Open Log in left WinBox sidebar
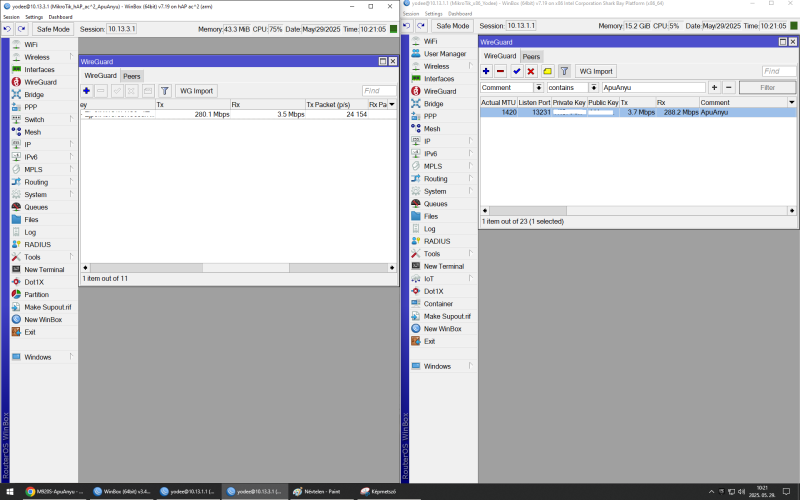The height and width of the screenshot is (500, 800). (x=30, y=232)
